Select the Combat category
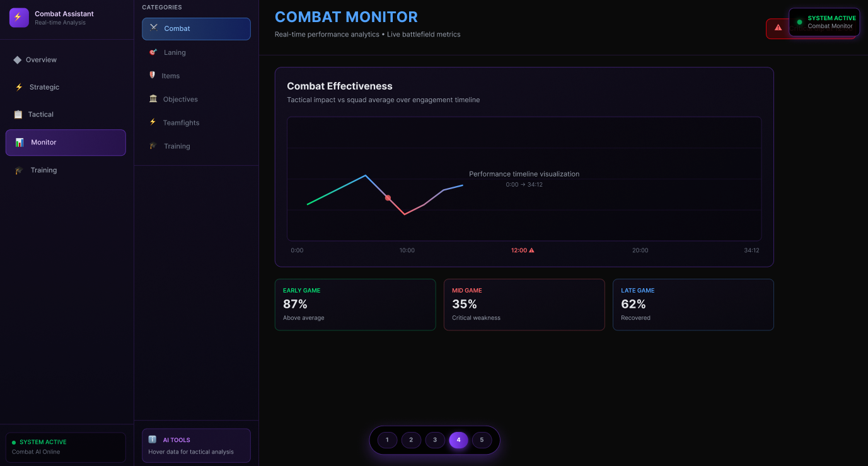 [196, 28]
